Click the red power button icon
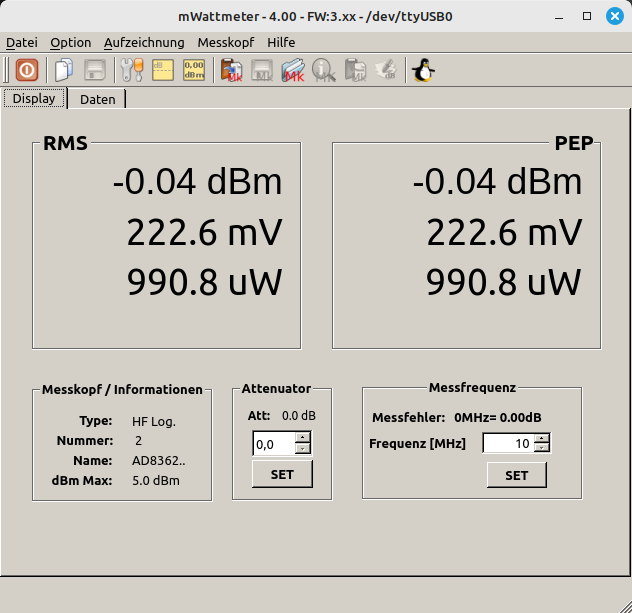This screenshot has height=613, width=632. pos(27,70)
